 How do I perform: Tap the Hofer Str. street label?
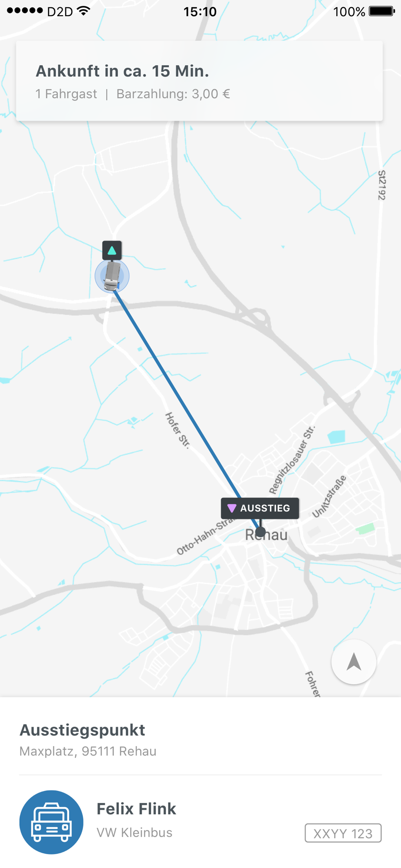pyautogui.click(x=177, y=430)
